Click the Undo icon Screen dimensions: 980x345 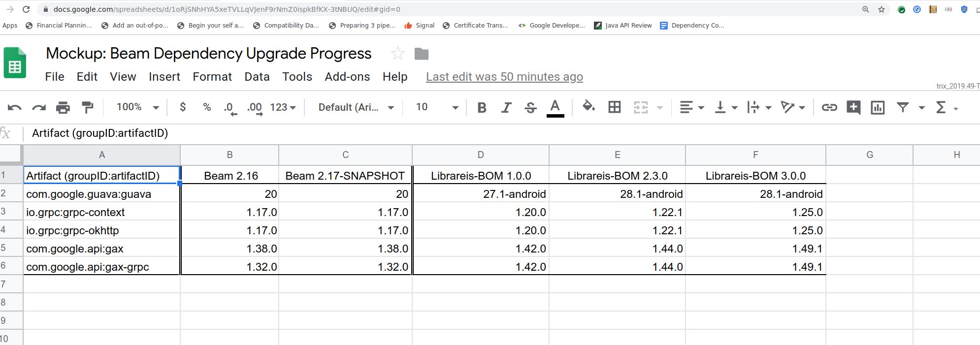[15, 107]
